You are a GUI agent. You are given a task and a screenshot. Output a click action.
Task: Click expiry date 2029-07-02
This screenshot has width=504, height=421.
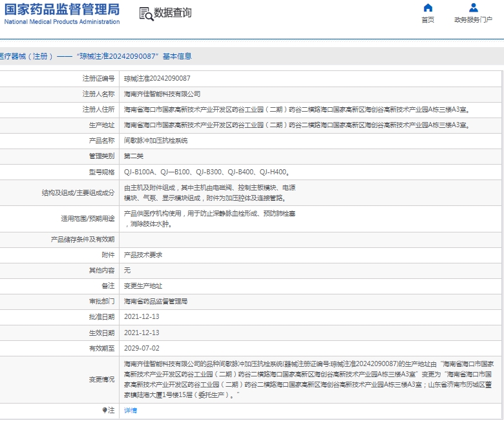point(142,349)
